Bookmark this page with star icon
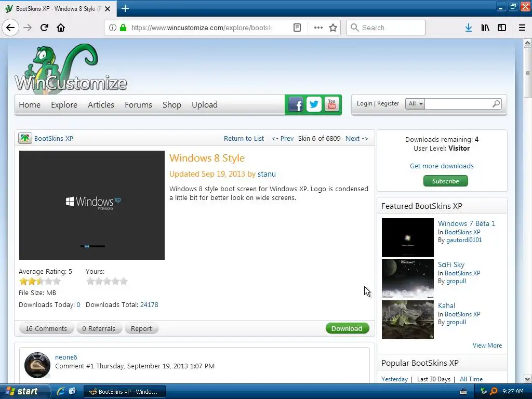This screenshot has height=399, width=532. [333, 28]
